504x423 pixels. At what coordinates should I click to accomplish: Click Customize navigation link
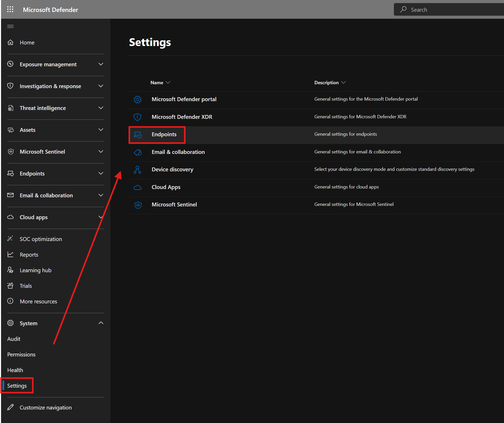[46, 407]
